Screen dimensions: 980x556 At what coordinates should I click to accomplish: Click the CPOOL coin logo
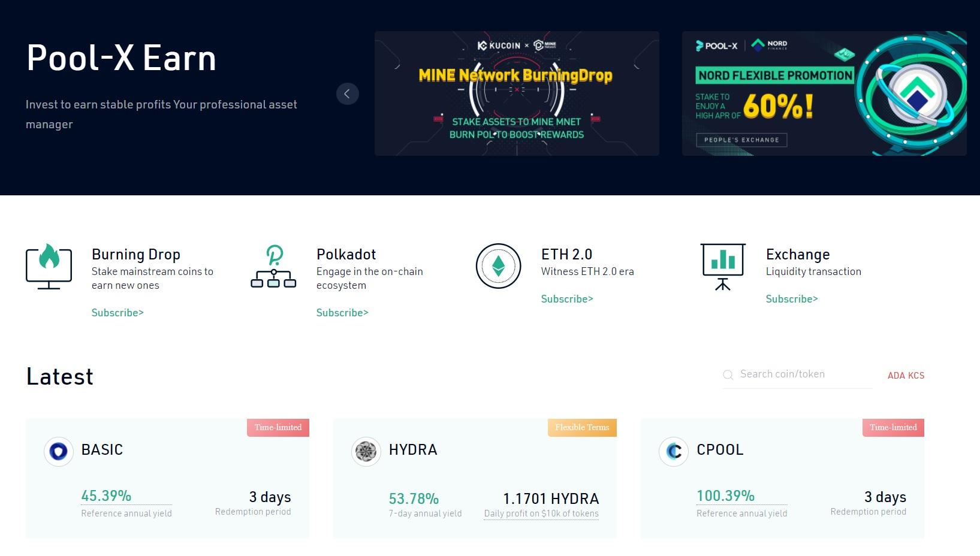(x=674, y=451)
